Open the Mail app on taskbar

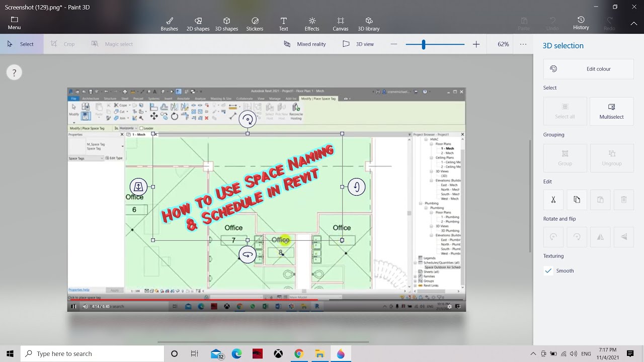(217, 354)
